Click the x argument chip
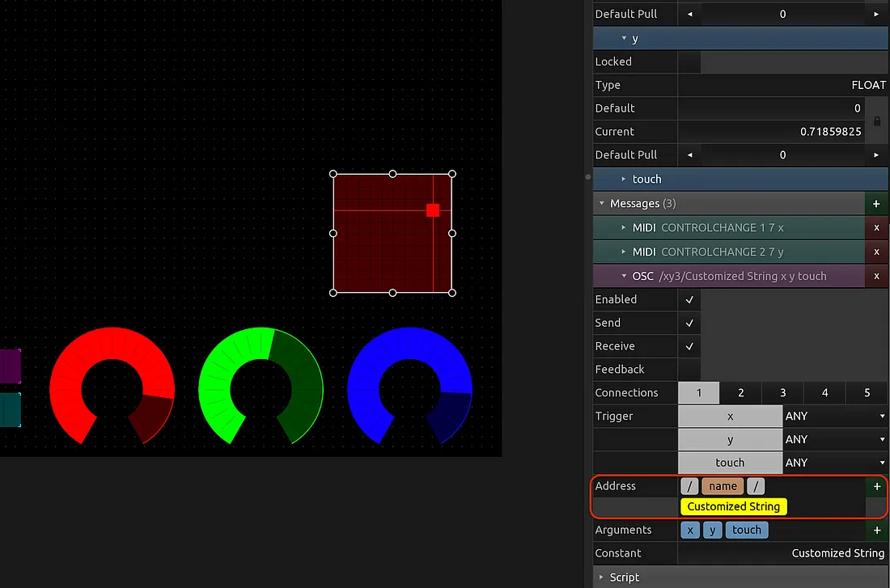The height and width of the screenshot is (588, 890). (x=690, y=530)
